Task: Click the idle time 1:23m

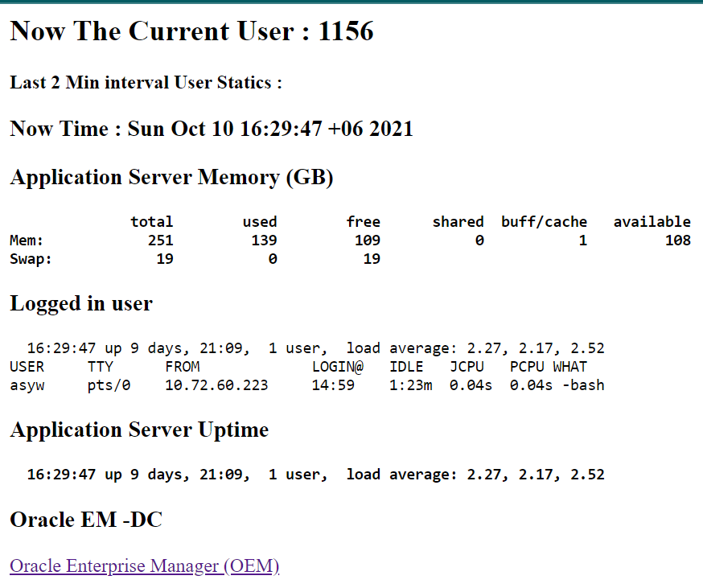Action: (411, 385)
